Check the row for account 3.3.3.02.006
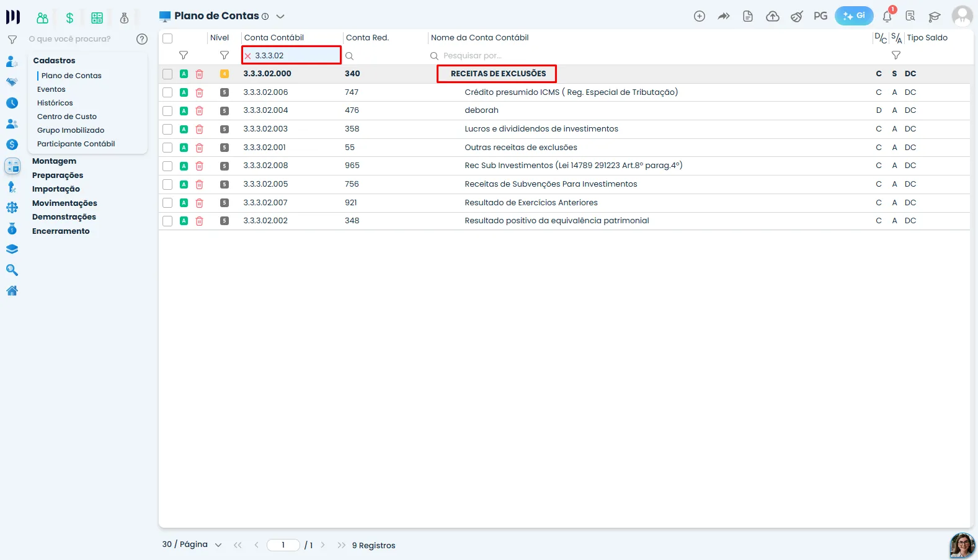The height and width of the screenshot is (560, 978). pos(167,92)
